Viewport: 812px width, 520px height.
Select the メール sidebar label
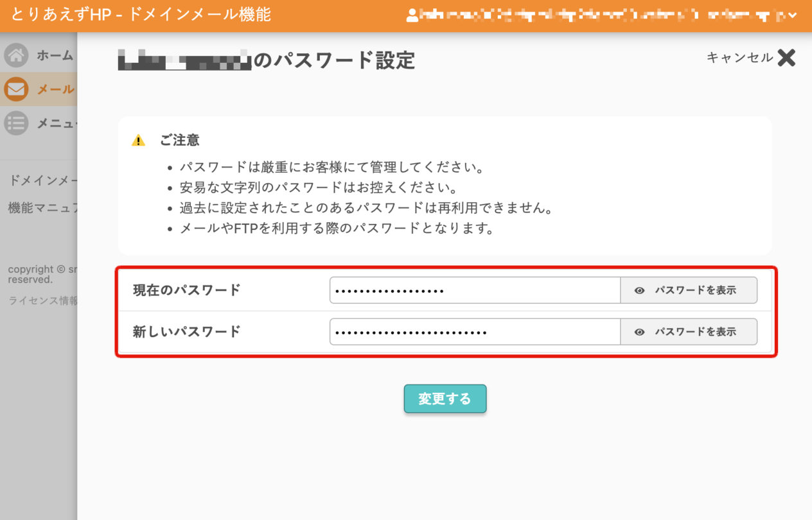55,89
